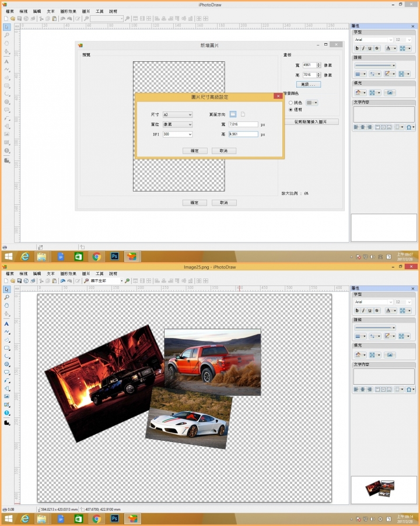Open 工具 menu in Image25.png window

tap(100, 274)
